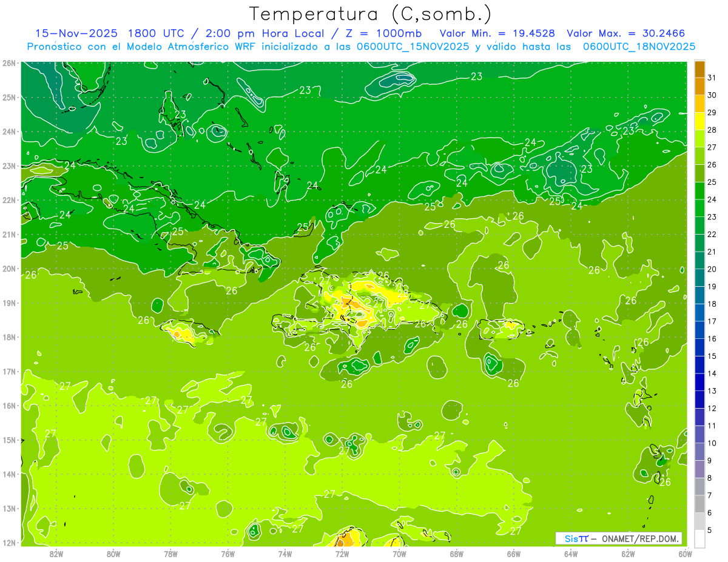Click the '82W' longitude axis label
The height and width of the screenshot is (562, 728).
click(56, 554)
